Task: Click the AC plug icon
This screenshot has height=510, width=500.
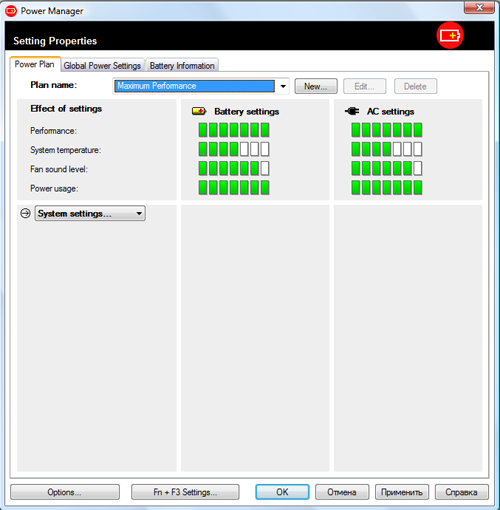Action: (x=352, y=111)
